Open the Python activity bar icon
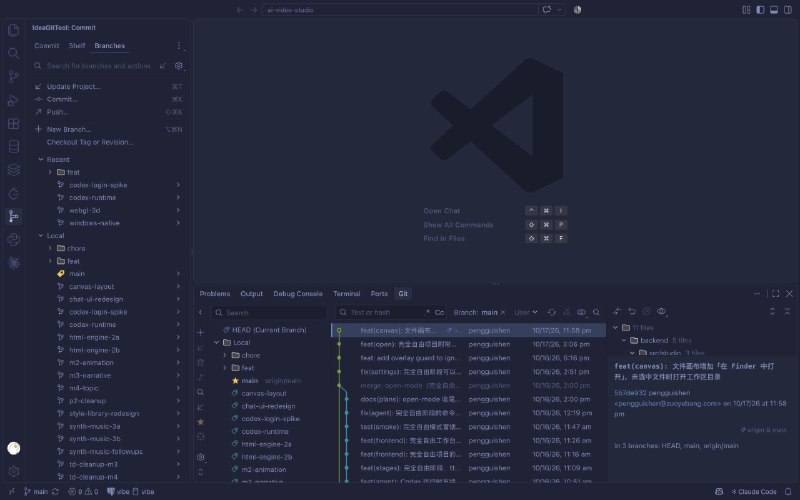The image size is (800, 500). (x=14, y=239)
